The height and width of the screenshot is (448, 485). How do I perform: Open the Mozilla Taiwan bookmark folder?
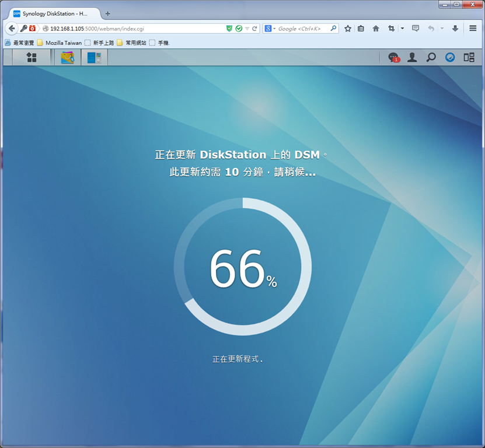(60, 43)
